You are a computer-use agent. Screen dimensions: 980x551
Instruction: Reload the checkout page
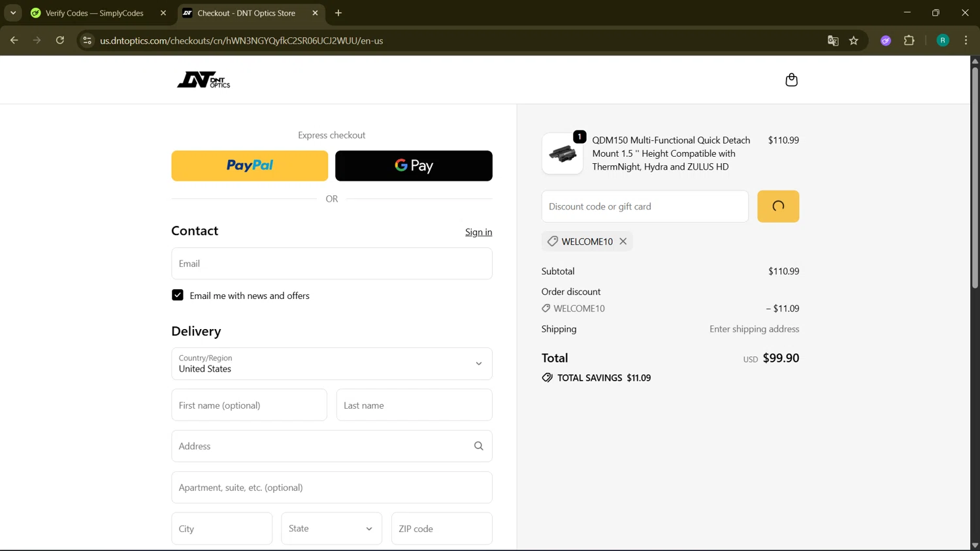[60, 40]
